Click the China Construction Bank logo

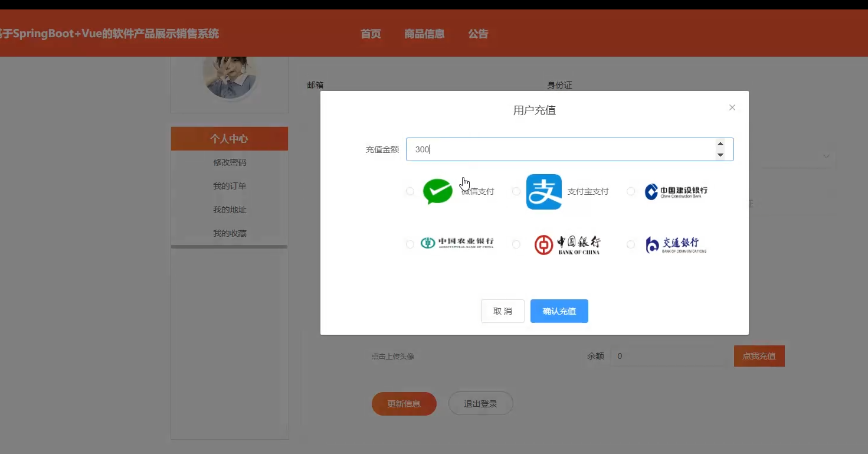pyautogui.click(x=676, y=192)
